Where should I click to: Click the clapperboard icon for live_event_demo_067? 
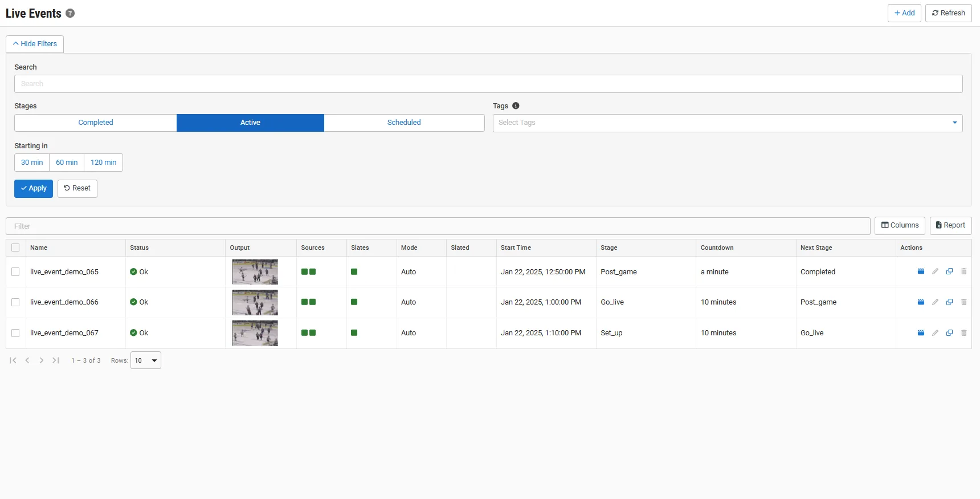pos(921,333)
